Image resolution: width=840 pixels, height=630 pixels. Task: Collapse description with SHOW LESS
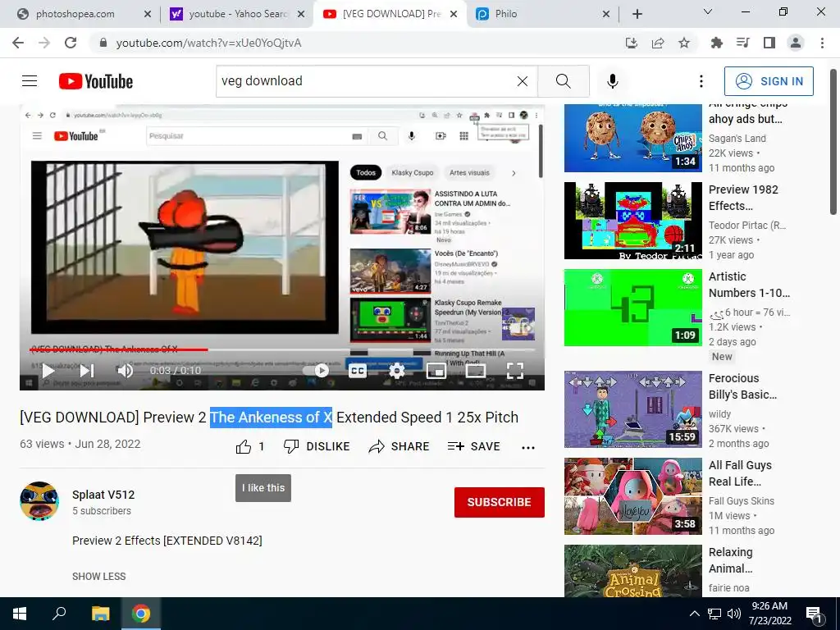99,576
